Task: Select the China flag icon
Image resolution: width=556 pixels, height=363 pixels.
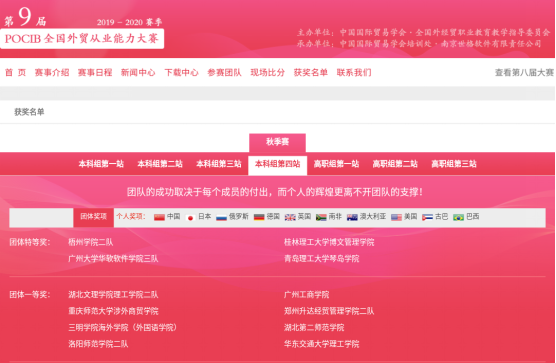Action: pos(159,217)
